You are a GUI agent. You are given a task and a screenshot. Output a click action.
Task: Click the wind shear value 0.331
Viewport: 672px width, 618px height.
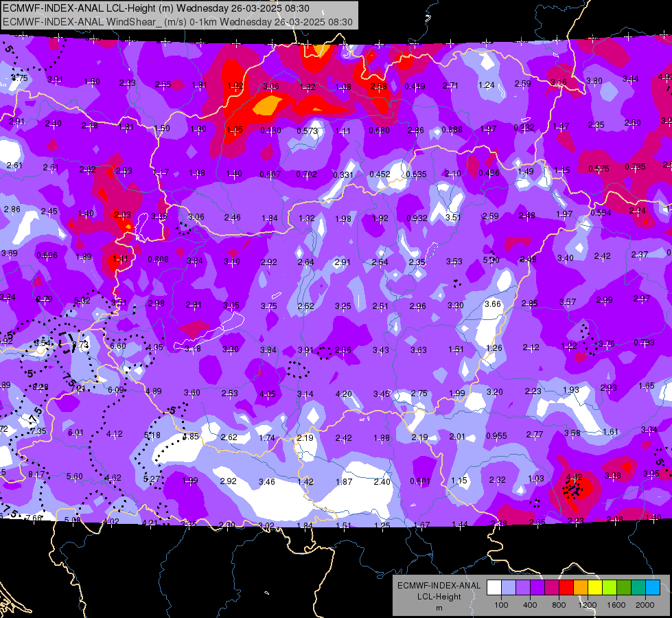click(343, 174)
